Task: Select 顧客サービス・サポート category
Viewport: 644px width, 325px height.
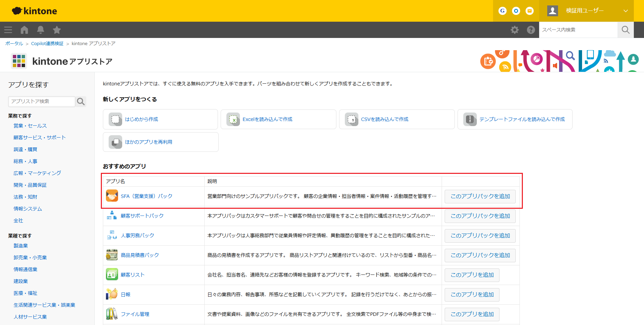Action: tap(40, 138)
